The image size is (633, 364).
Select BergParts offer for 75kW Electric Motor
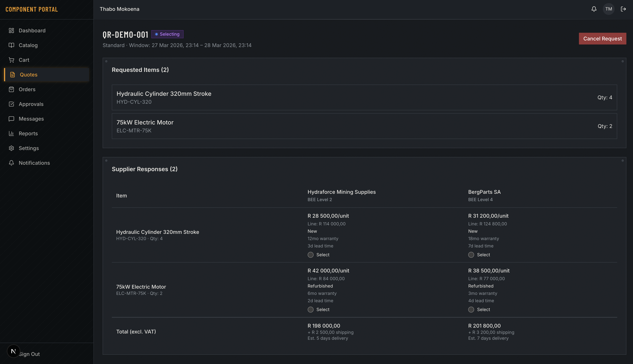pyautogui.click(x=471, y=310)
